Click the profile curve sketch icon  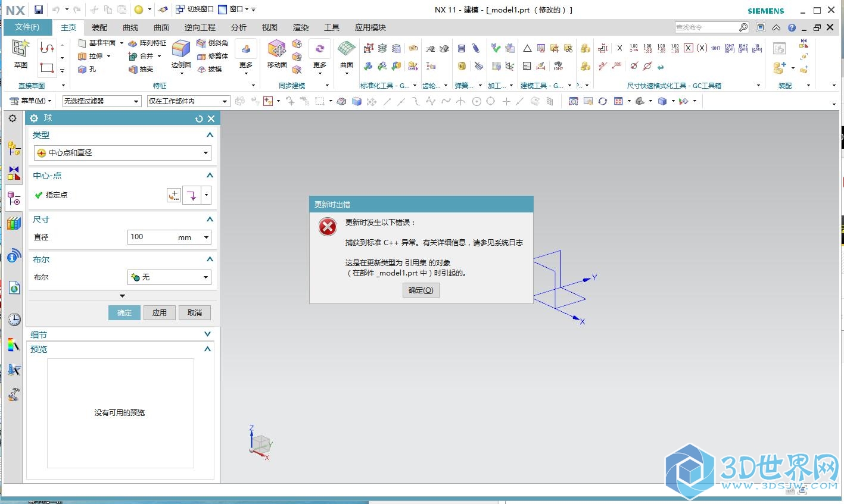[x=47, y=48]
